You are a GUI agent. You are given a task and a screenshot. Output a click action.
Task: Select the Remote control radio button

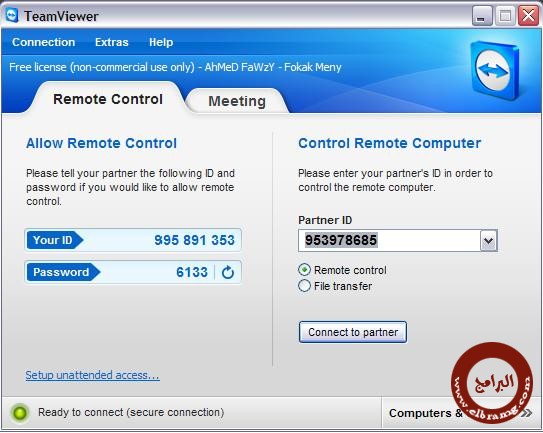[x=304, y=270]
